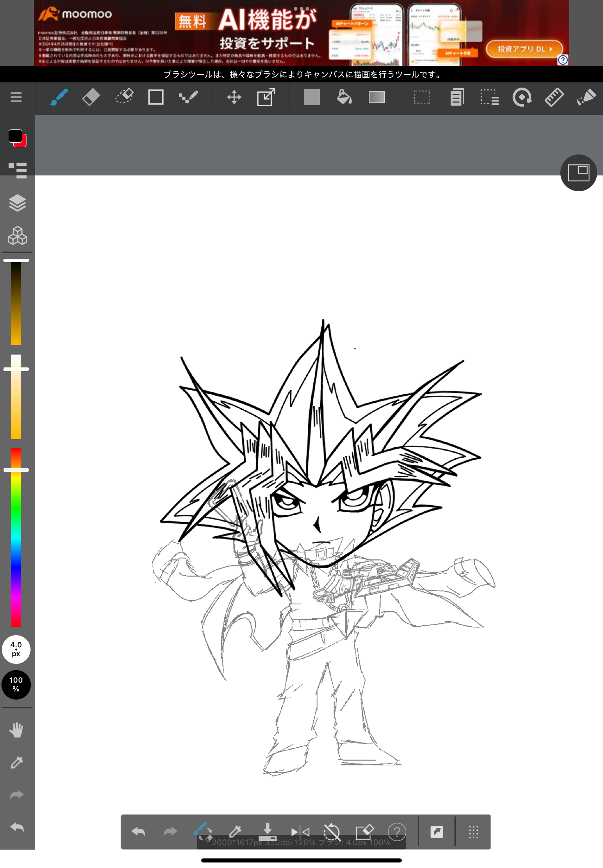The image size is (603, 868).
Task: Open the Layers panel from the sidebar
Action: pos(17,203)
